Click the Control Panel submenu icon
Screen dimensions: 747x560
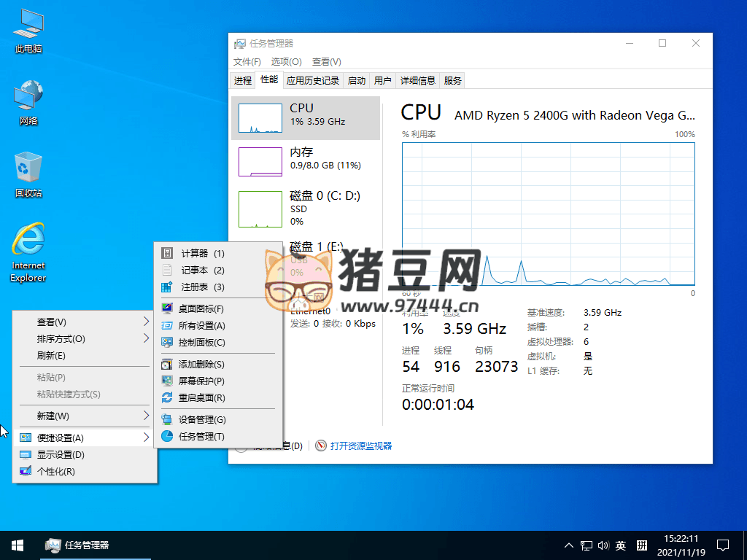click(x=167, y=342)
